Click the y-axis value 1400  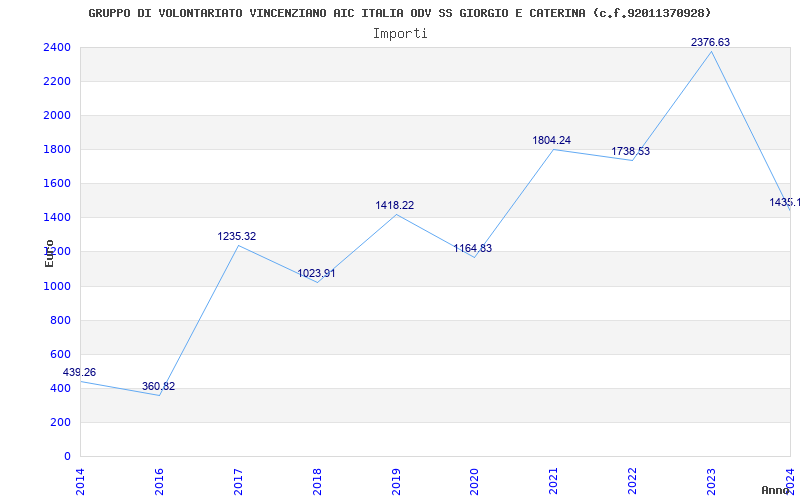57,217
